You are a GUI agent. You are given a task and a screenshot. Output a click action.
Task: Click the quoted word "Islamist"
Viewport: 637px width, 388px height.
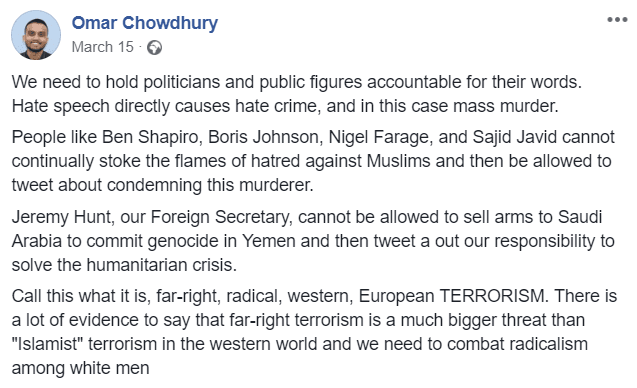tap(47, 344)
